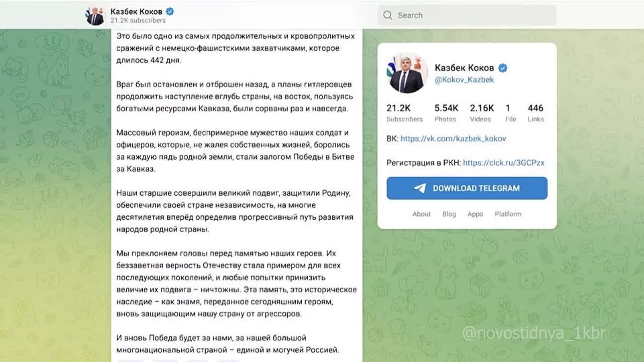View the 446 Links tab
This screenshot has height=362, width=644.
point(535,113)
